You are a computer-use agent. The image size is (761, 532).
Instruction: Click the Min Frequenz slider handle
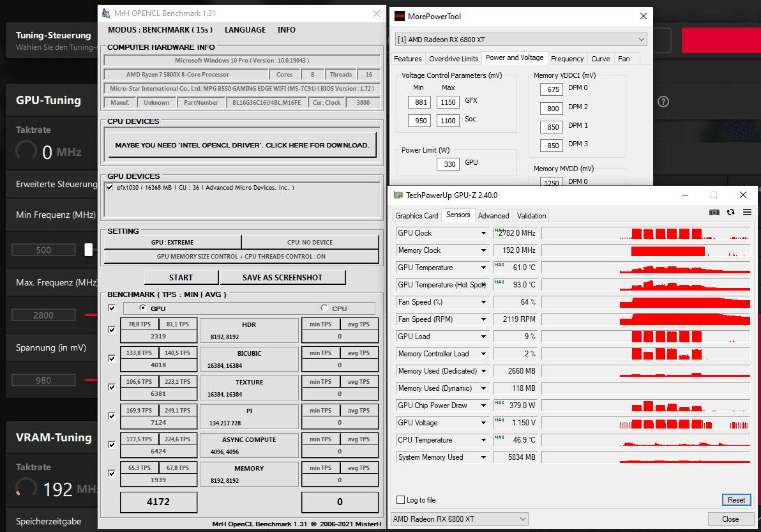click(88, 250)
